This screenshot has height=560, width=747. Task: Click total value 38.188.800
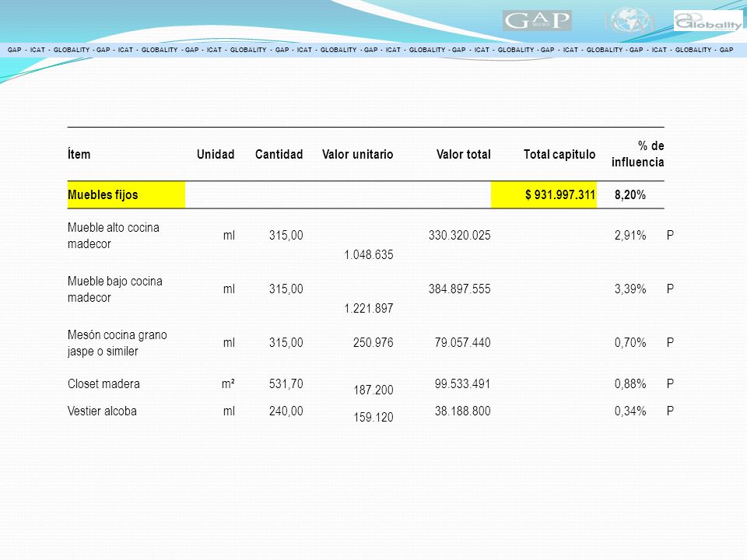(x=462, y=411)
